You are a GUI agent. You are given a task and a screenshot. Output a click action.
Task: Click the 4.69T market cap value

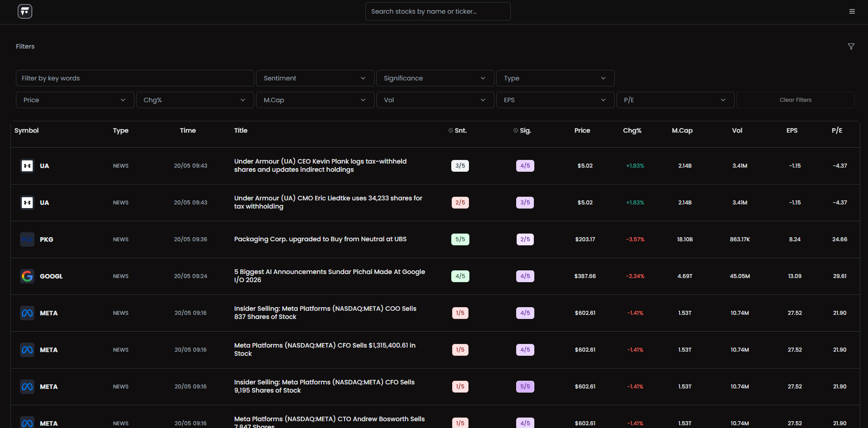click(685, 276)
